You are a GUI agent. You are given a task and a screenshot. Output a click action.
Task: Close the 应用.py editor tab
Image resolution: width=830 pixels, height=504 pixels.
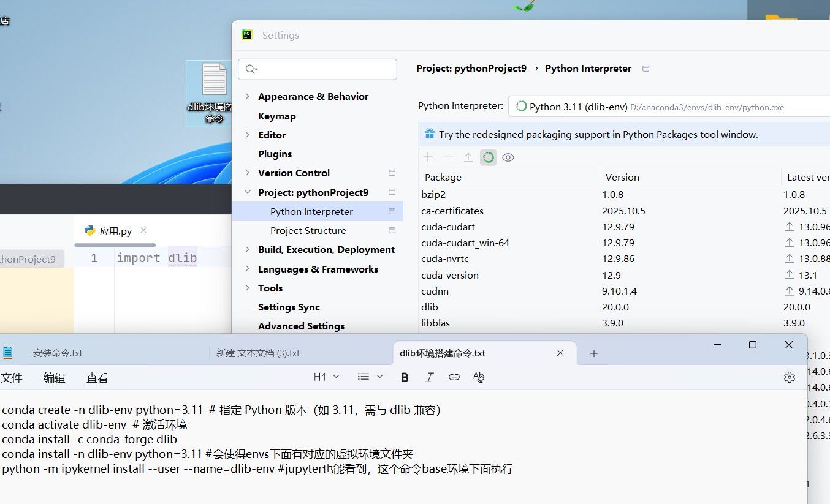pyautogui.click(x=143, y=230)
